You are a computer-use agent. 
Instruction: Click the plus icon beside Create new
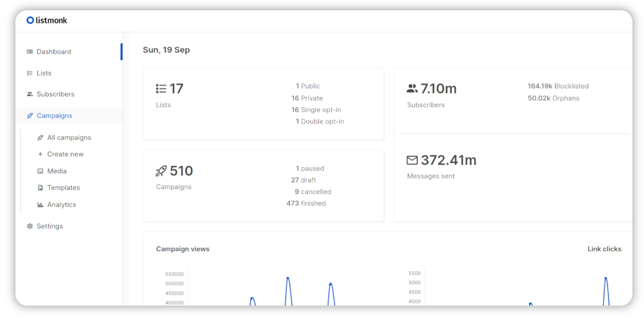40,154
